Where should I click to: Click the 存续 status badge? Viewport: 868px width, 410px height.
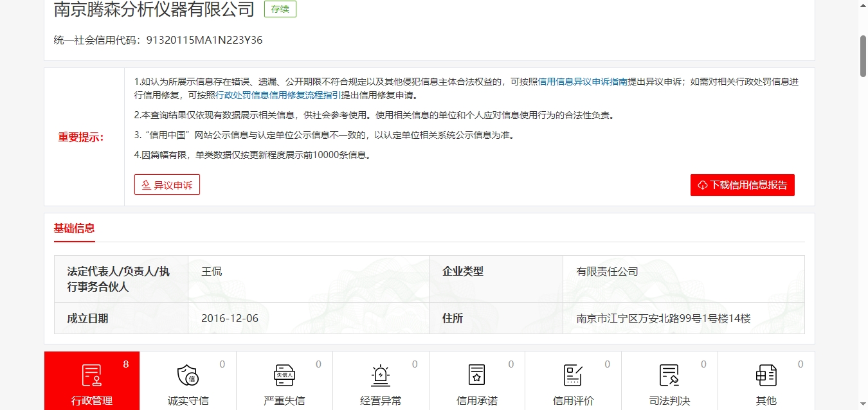pyautogui.click(x=280, y=9)
